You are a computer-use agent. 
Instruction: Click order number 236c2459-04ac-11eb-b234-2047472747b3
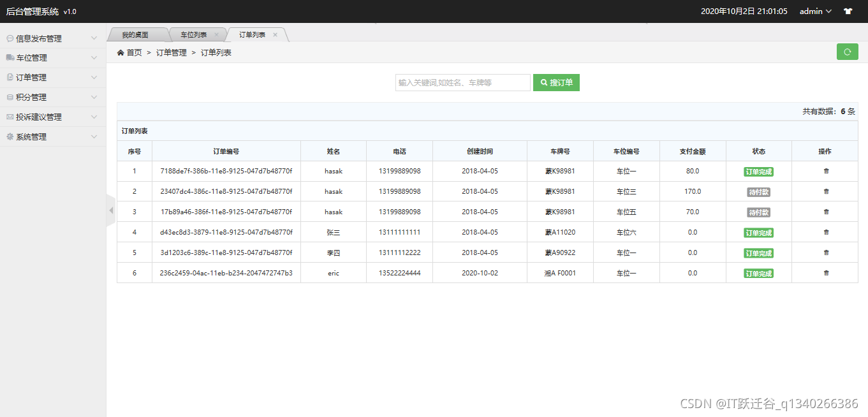point(226,273)
